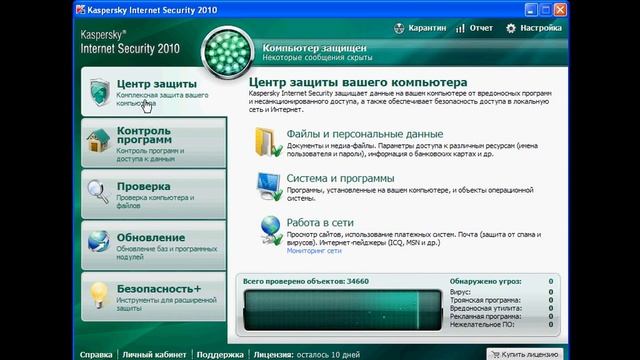Select the Центр защиты tab
This screenshot has width=640, height=360.
click(153, 92)
